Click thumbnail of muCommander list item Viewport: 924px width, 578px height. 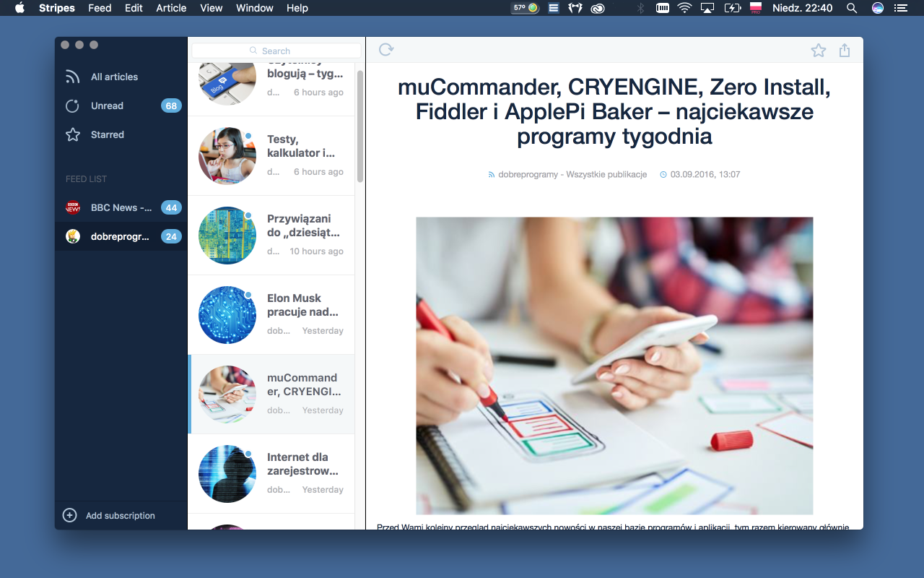point(227,394)
